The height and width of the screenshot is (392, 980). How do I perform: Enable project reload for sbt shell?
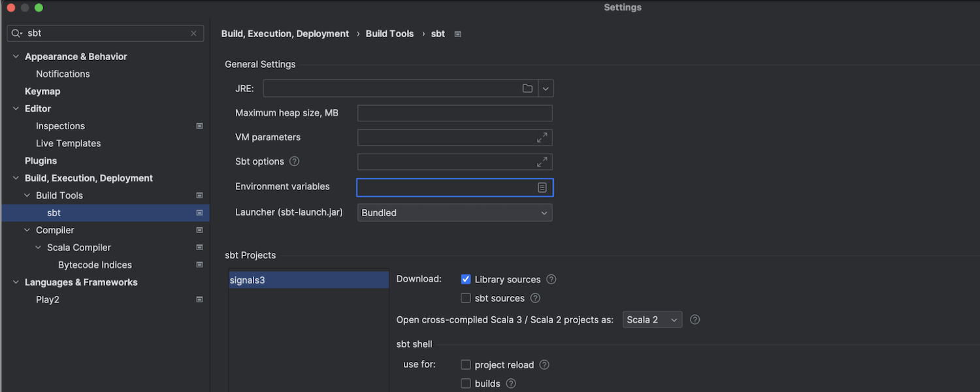(466, 365)
